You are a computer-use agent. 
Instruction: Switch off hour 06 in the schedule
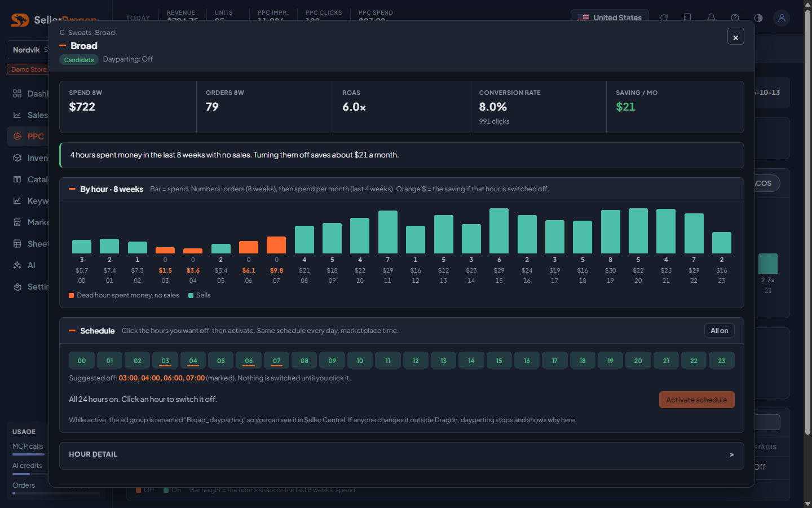point(249,360)
